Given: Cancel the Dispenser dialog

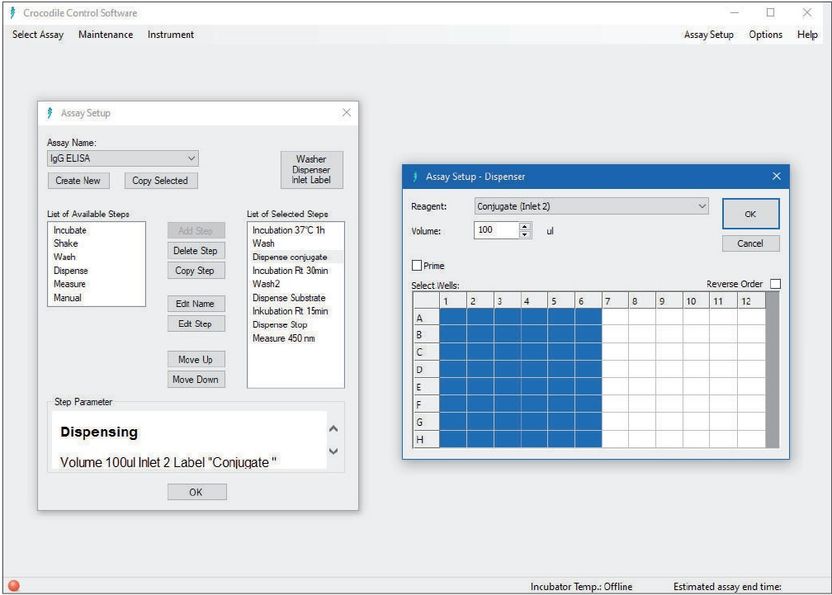Looking at the screenshot, I should (x=750, y=244).
